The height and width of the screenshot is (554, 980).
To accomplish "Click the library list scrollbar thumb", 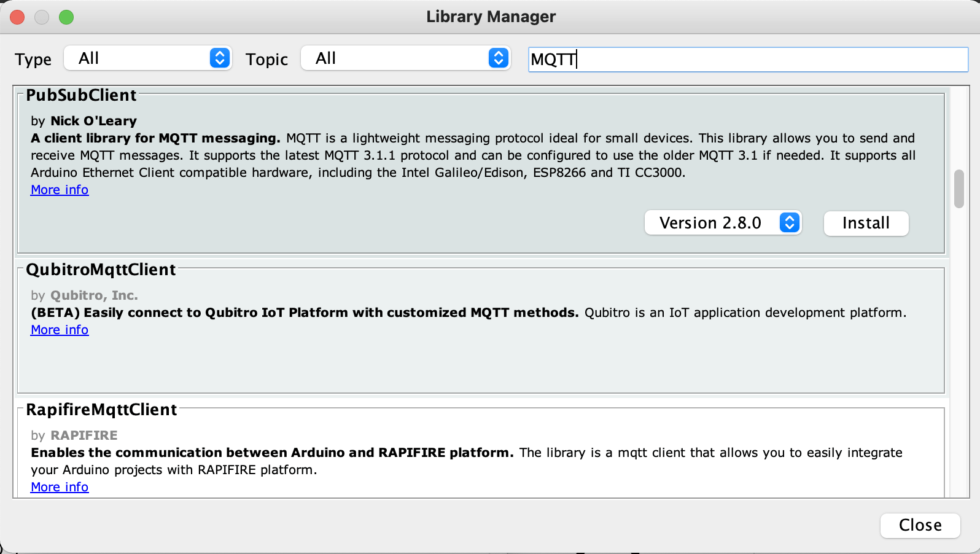I will tap(959, 189).
